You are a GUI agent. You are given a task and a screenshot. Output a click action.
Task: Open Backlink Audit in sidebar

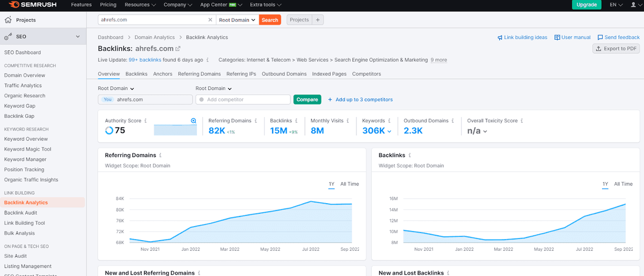click(x=20, y=213)
